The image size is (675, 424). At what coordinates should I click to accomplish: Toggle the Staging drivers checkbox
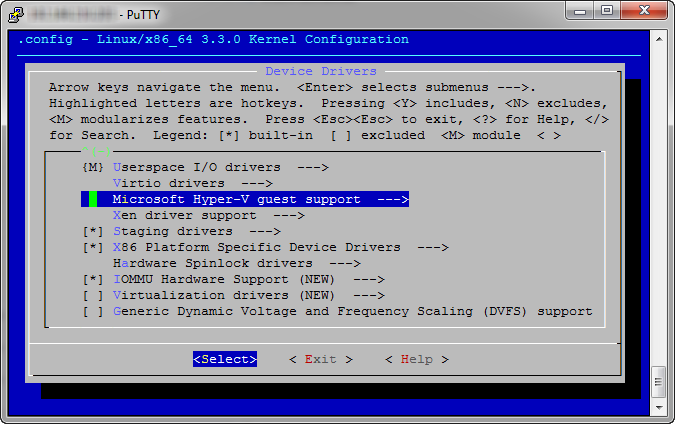click(93, 232)
